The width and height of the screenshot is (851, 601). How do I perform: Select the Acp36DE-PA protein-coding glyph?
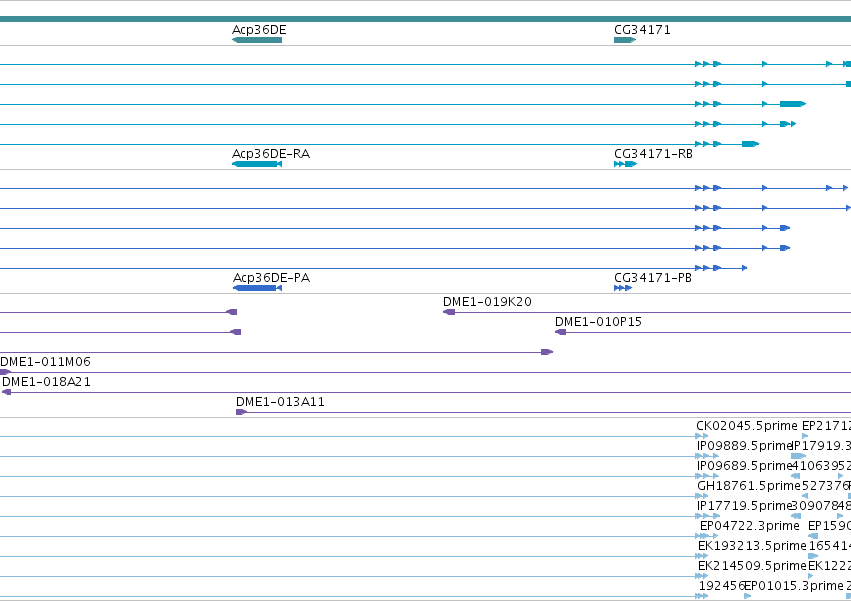click(257, 288)
